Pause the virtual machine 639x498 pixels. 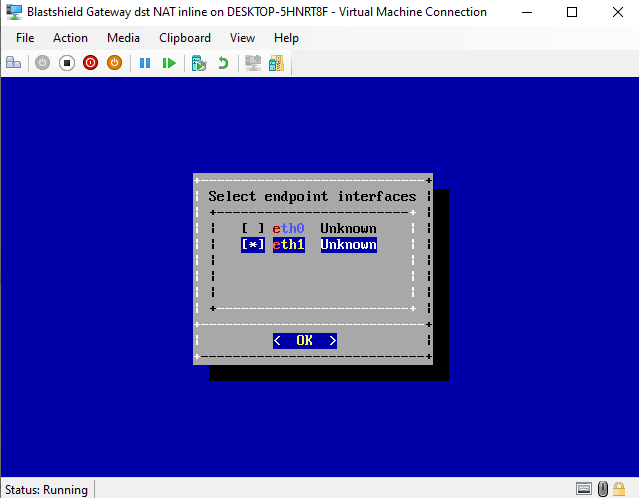tap(145, 63)
